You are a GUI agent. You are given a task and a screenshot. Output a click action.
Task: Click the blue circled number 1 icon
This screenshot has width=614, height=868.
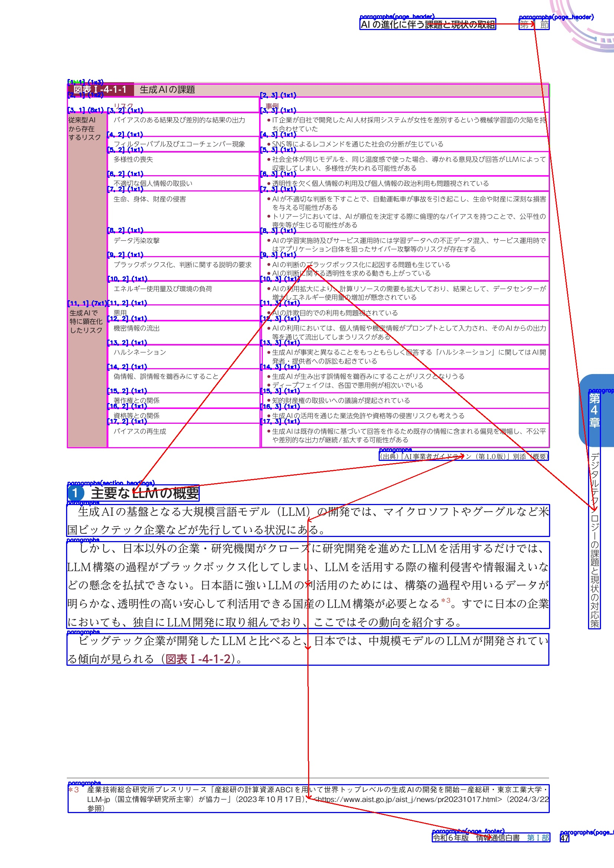[x=75, y=493]
